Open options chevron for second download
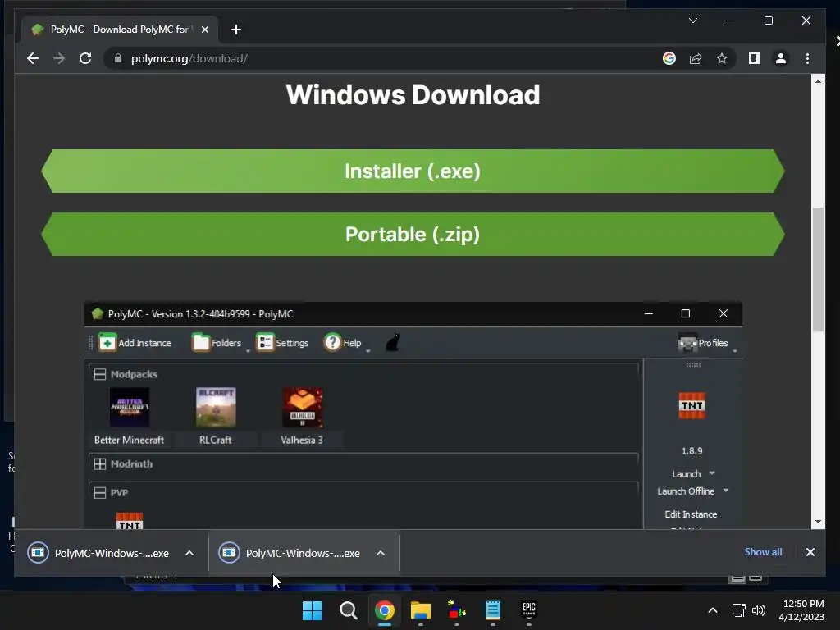This screenshot has width=840, height=630. click(x=381, y=553)
